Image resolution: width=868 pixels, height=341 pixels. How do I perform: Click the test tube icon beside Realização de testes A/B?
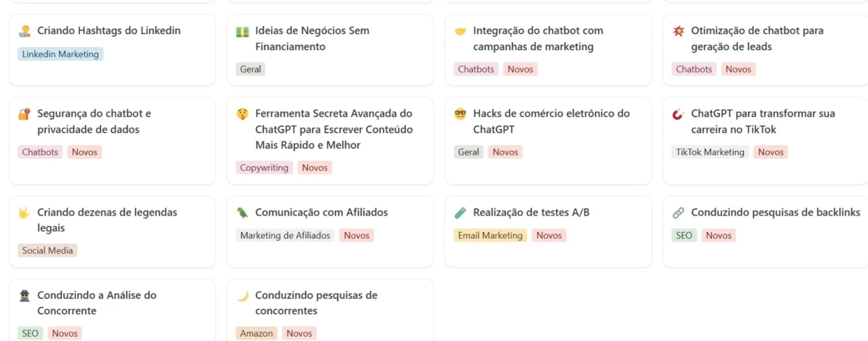(460, 213)
